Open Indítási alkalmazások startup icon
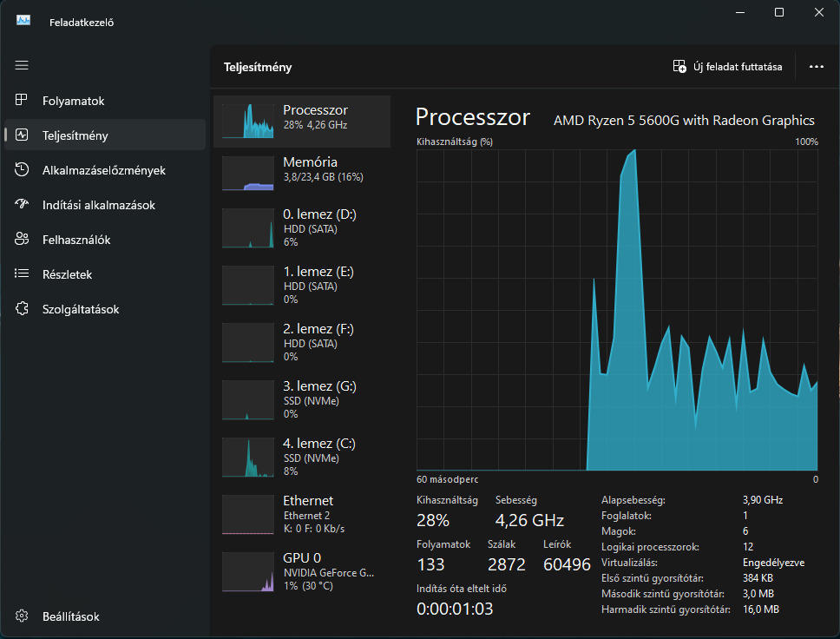The image size is (840, 639). pos(22,204)
